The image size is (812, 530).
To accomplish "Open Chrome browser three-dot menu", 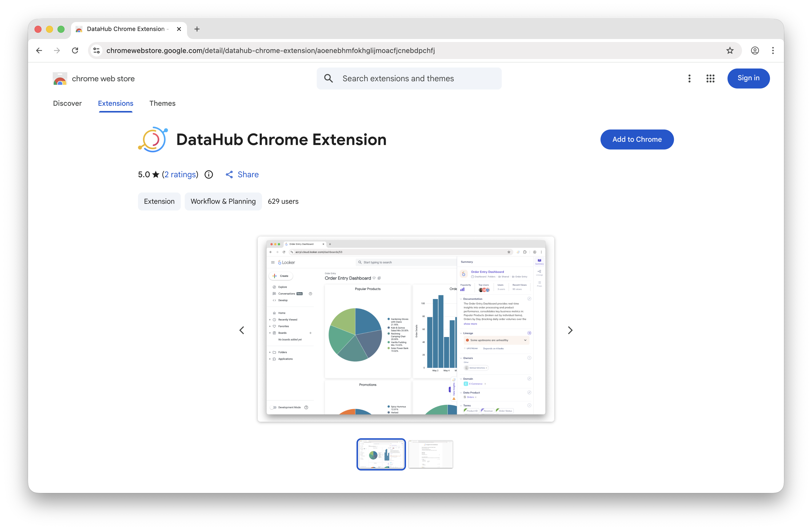I will [773, 50].
